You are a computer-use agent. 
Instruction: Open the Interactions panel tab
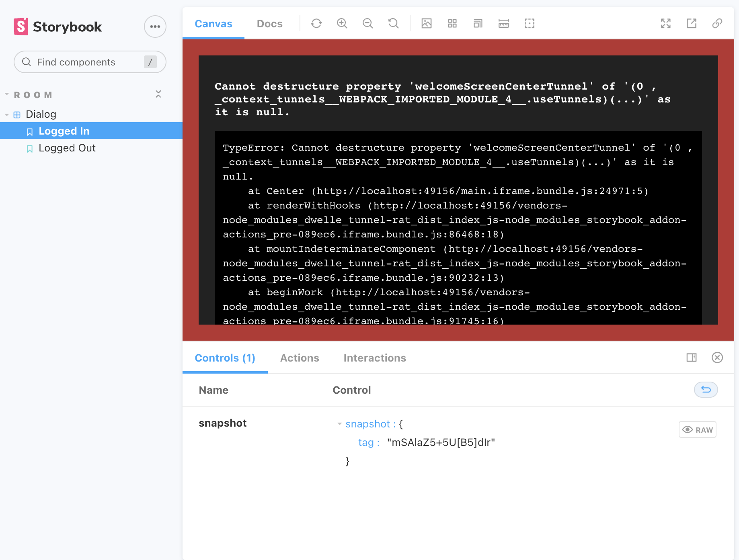coord(374,358)
